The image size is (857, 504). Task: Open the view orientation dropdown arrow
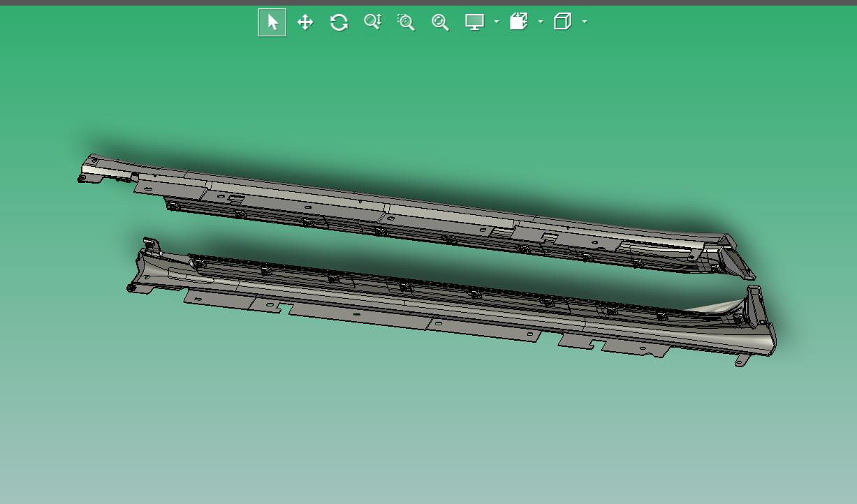585,22
